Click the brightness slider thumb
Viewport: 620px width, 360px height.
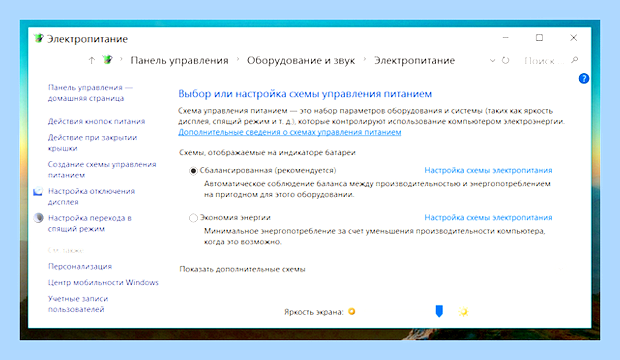pos(439,311)
